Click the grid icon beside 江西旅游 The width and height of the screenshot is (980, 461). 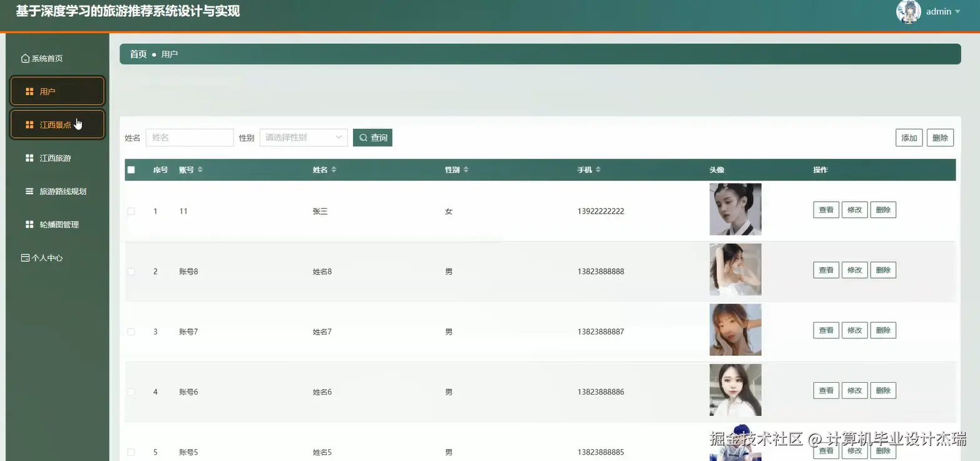(29, 158)
